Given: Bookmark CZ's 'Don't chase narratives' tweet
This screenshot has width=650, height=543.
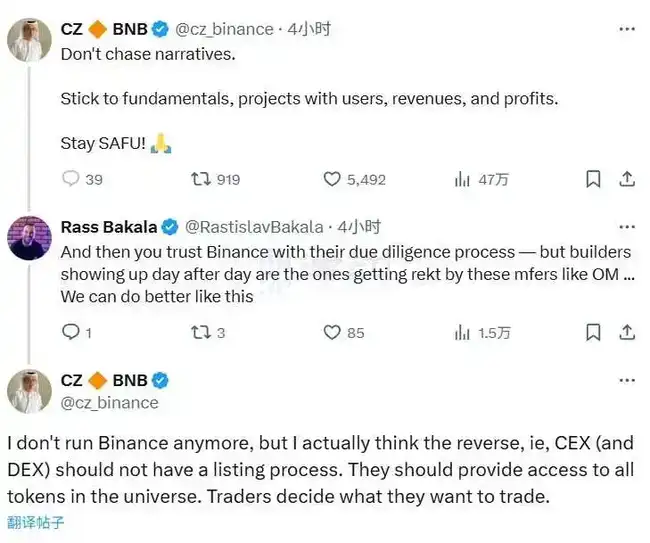Looking at the screenshot, I should pyautogui.click(x=593, y=179).
